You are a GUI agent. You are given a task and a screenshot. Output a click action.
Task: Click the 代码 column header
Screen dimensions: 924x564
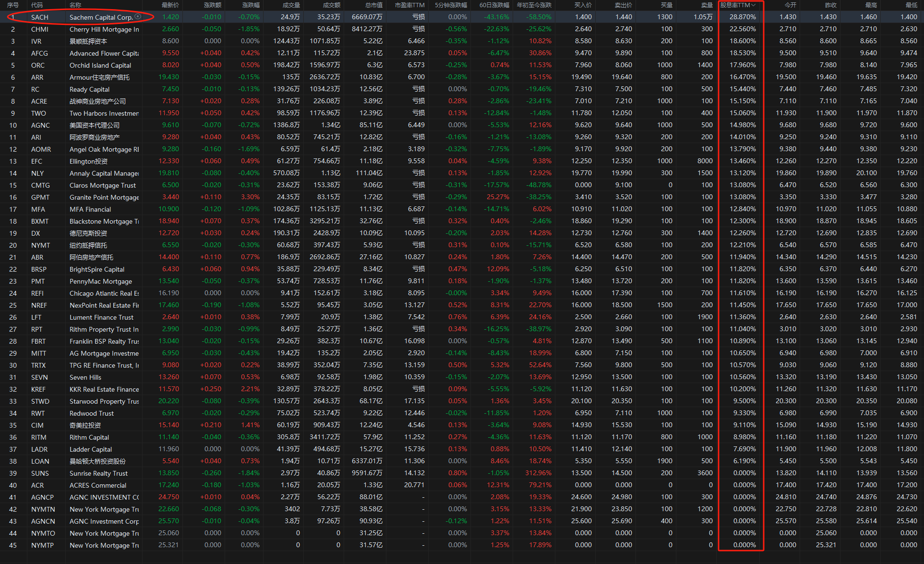click(37, 5)
